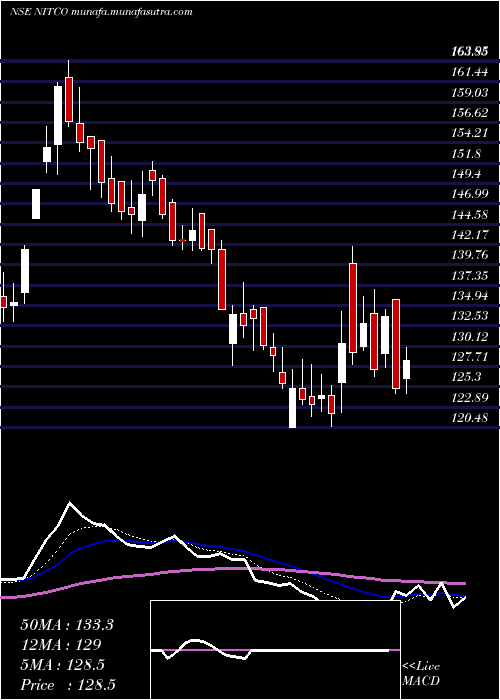Image resolution: width=500 pixels, height=700 pixels.
Task: Select the 161.44 price level label
Action: 472,71
